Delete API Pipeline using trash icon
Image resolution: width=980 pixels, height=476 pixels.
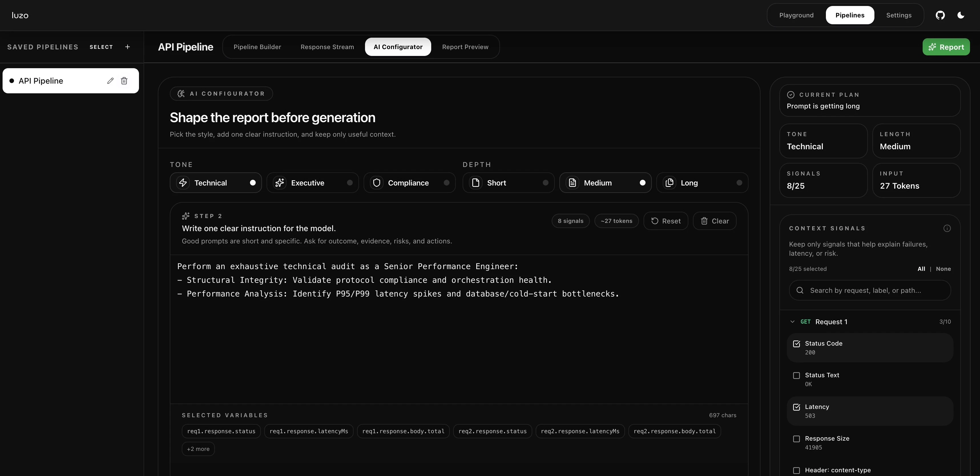coord(124,81)
